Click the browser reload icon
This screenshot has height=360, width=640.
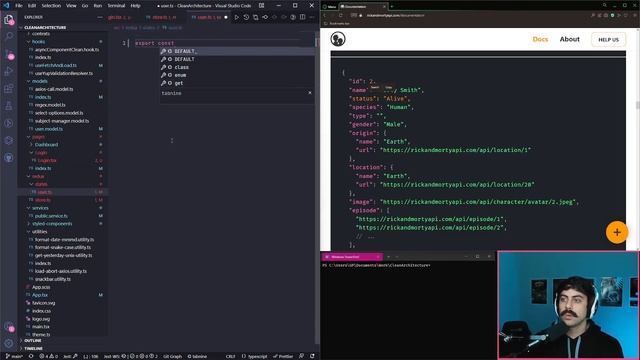click(x=340, y=16)
